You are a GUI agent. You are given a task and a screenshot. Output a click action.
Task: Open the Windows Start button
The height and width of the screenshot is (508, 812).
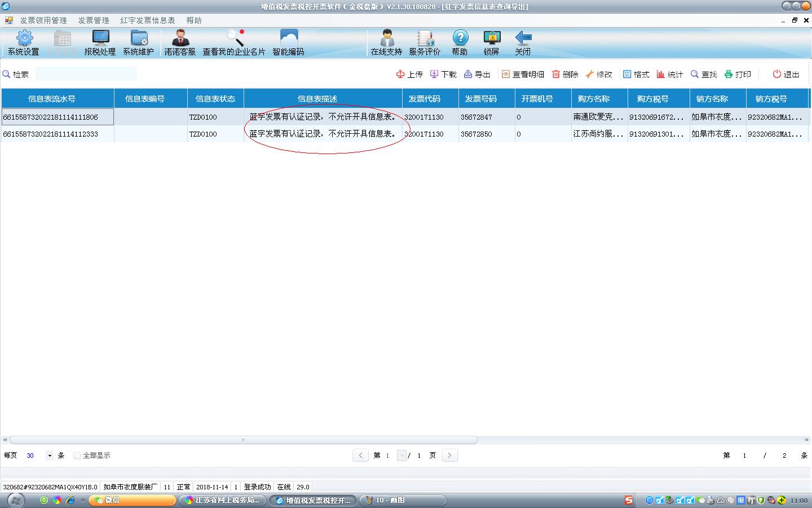(x=15, y=500)
